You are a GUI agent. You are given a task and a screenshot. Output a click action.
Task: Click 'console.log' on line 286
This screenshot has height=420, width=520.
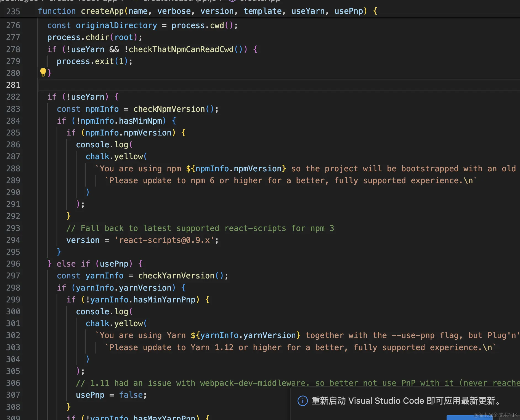(x=102, y=145)
